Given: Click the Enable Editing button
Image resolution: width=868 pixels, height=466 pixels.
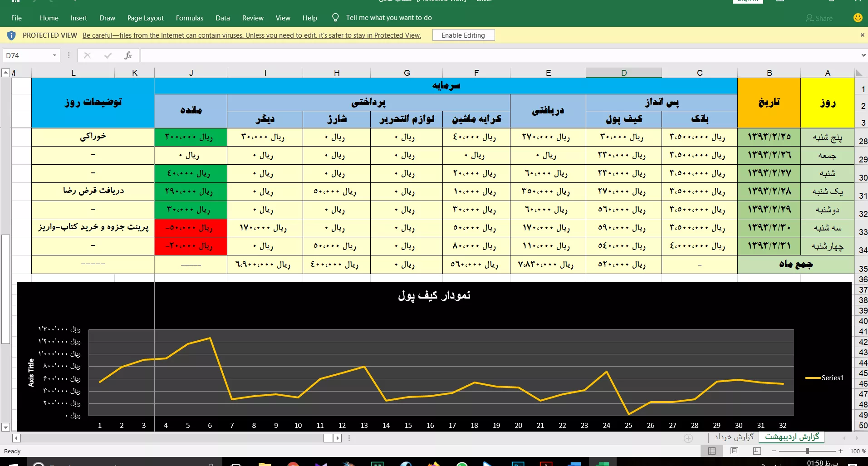Looking at the screenshot, I should 463,35.
